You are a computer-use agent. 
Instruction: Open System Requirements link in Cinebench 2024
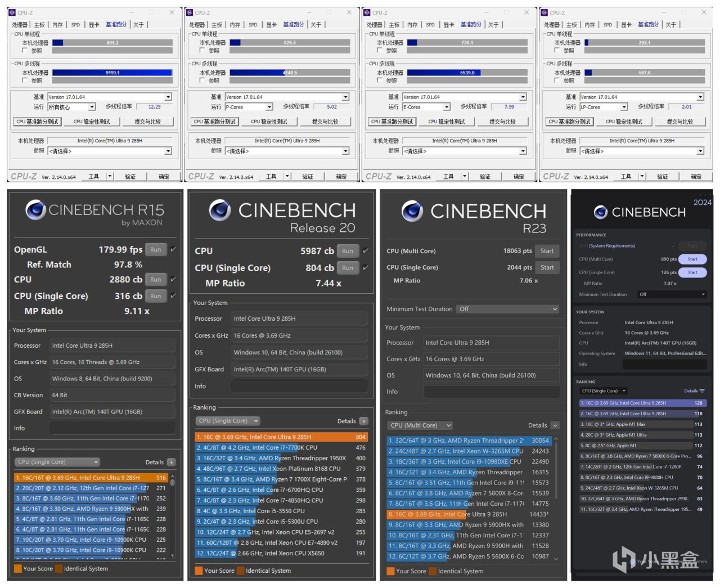tap(611, 246)
